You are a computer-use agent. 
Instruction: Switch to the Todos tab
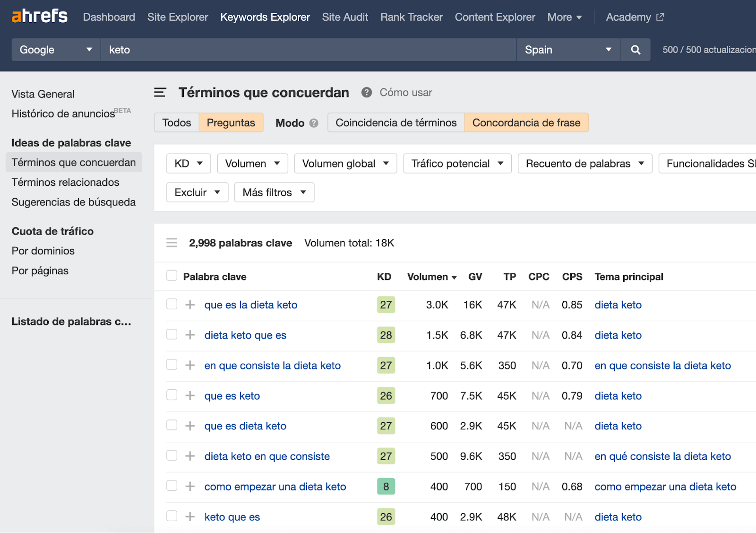tap(177, 123)
